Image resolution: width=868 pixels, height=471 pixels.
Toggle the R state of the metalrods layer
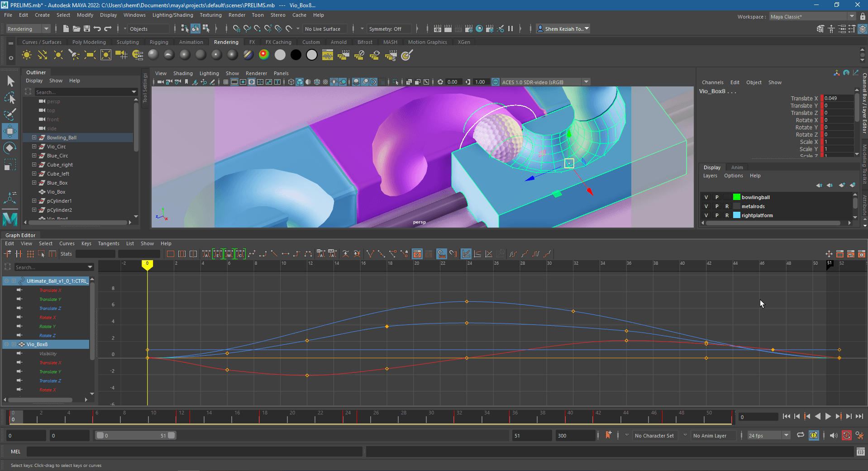(727, 206)
